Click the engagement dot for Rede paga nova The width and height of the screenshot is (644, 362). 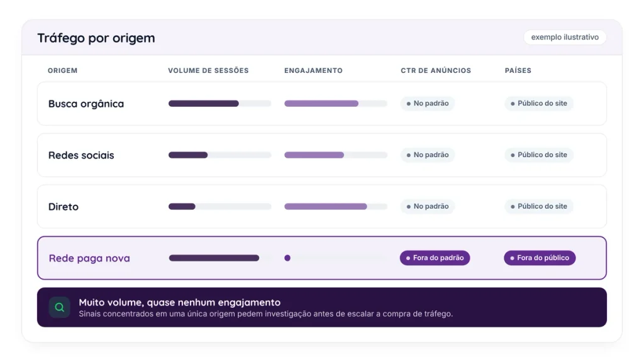[x=287, y=258]
